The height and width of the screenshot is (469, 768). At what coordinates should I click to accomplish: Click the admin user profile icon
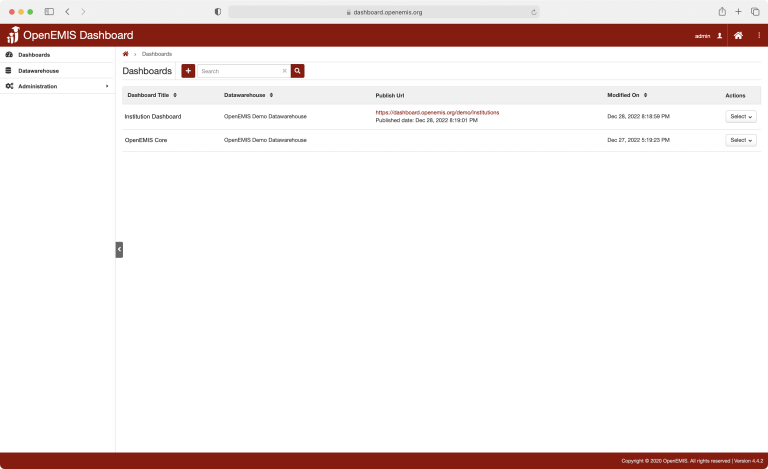pos(719,35)
